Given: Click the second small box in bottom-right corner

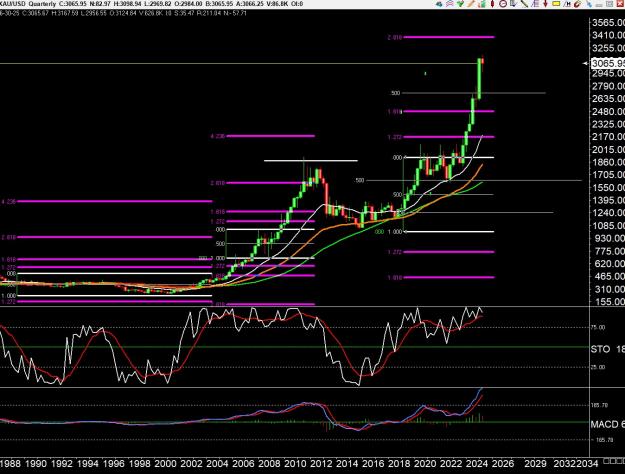Looking at the screenshot, I should [x=612, y=461].
